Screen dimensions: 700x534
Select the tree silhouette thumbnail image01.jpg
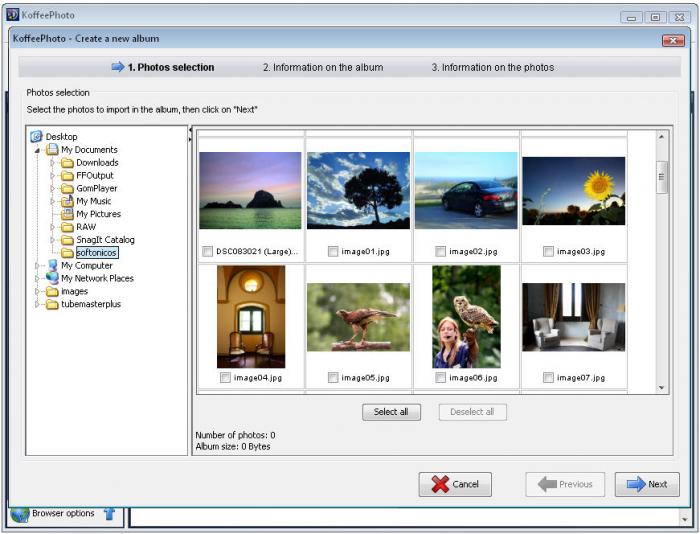[x=358, y=190]
